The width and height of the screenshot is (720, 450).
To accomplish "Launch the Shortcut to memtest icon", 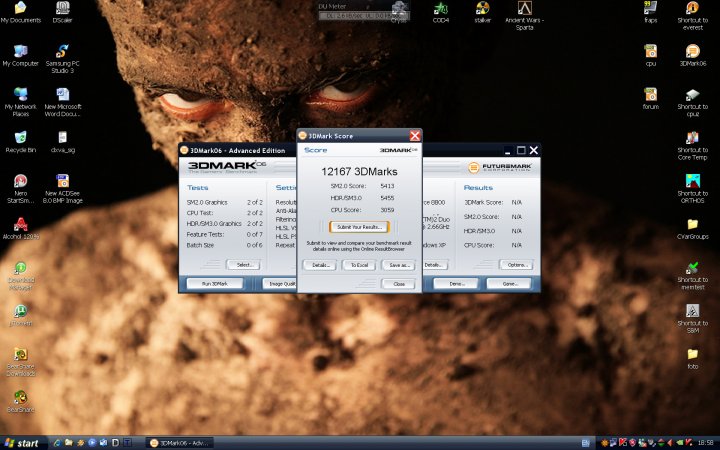I will (x=692, y=276).
